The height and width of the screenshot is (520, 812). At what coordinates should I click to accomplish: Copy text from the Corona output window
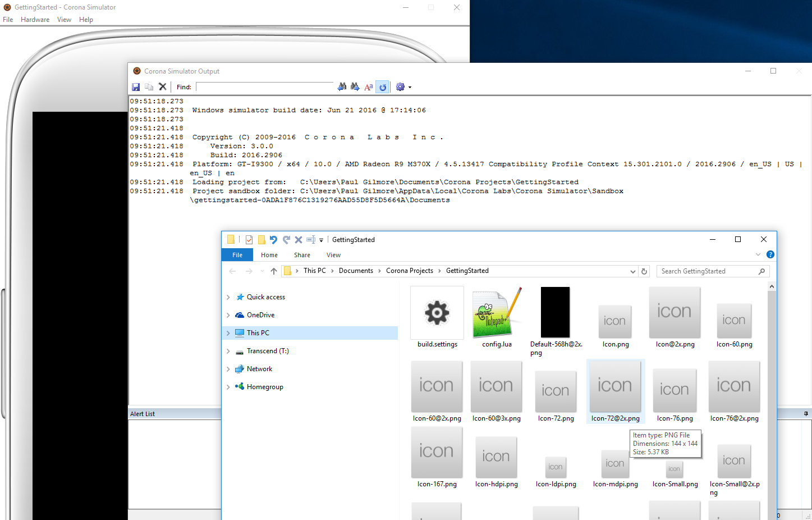[x=149, y=86]
